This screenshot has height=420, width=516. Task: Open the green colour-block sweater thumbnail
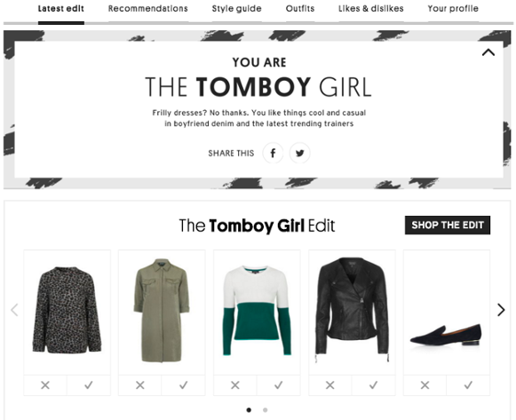click(257, 313)
